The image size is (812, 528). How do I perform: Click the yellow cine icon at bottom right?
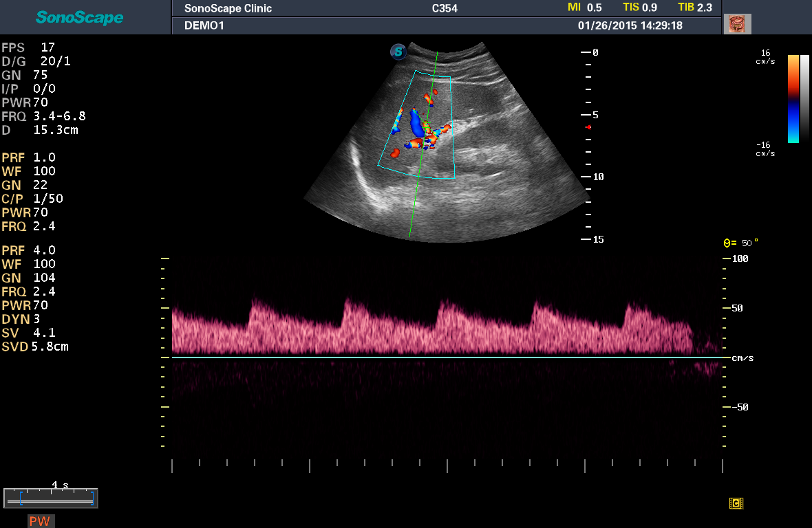[736, 503]
